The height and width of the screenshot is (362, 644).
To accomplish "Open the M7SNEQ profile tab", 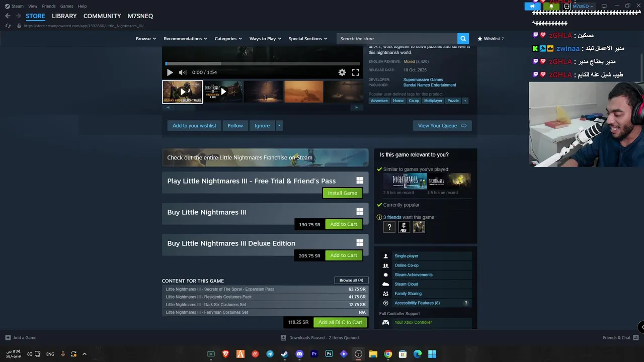I will [140, 16].
